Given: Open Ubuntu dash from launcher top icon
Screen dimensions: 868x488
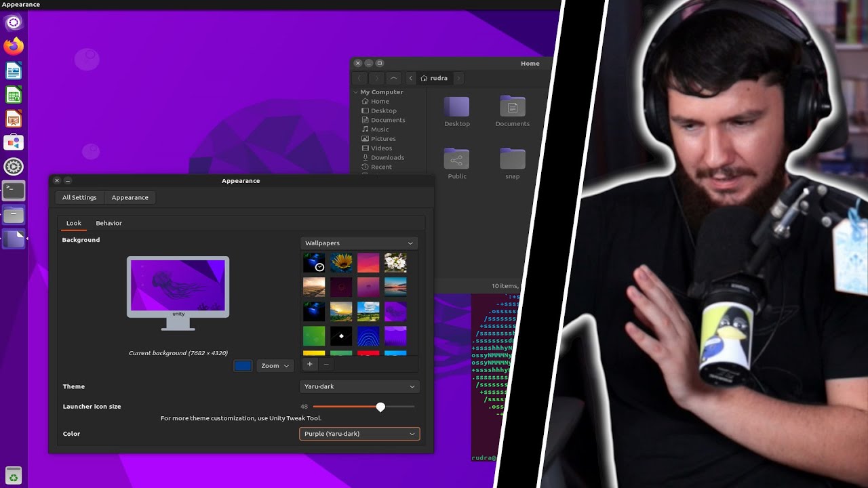Looking at the screenshot, I should [x=14, y=22].
